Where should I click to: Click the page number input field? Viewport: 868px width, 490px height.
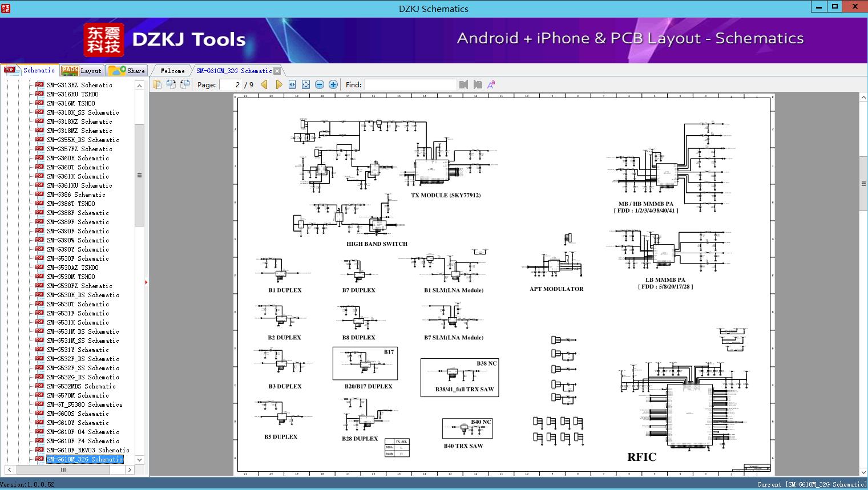(230, 84)
